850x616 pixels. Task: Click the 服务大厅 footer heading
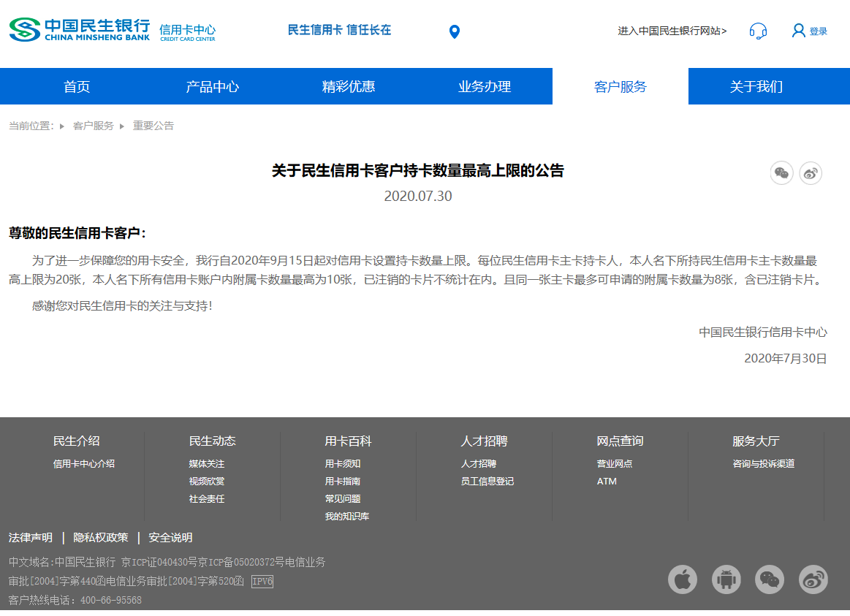tap(756, 441)
